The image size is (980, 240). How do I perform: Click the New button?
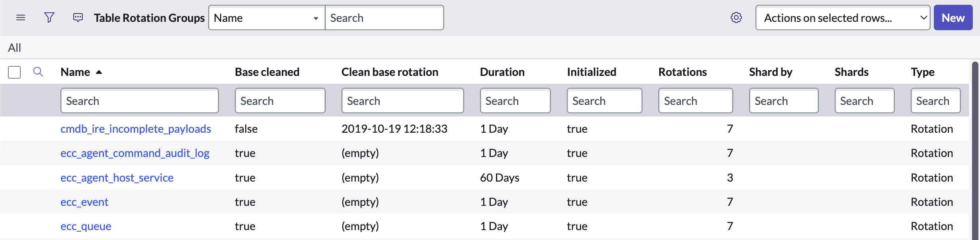coord(953,17)
